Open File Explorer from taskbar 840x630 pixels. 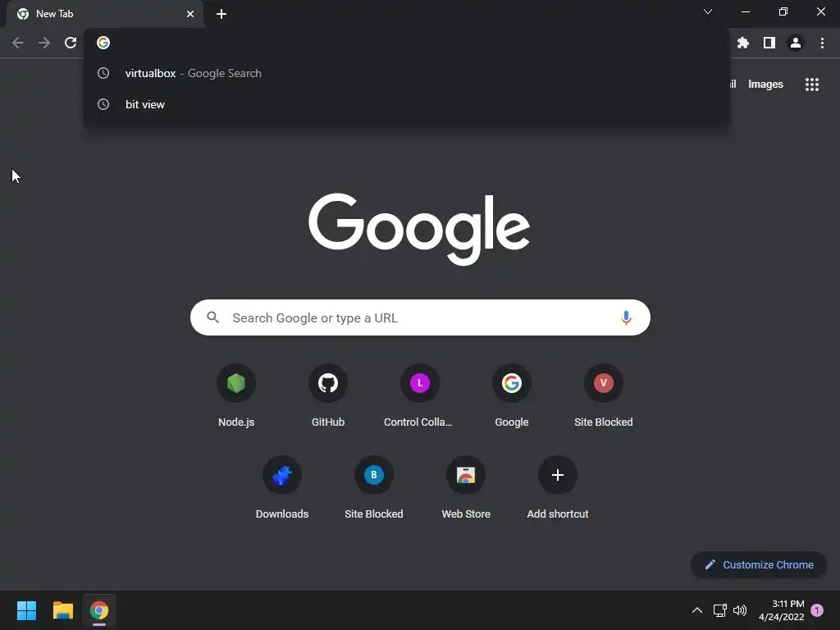click(62, 610)
